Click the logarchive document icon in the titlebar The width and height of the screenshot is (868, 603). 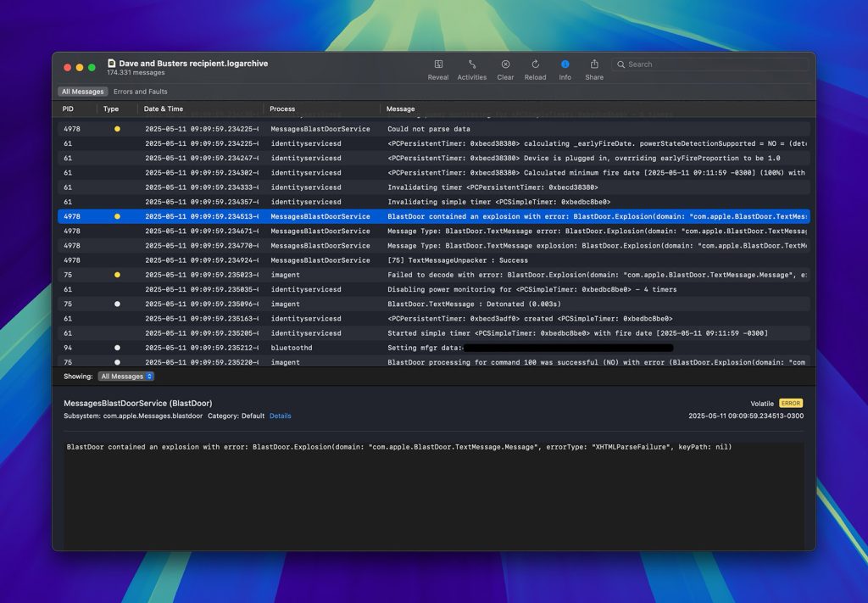tap(110, 63)
